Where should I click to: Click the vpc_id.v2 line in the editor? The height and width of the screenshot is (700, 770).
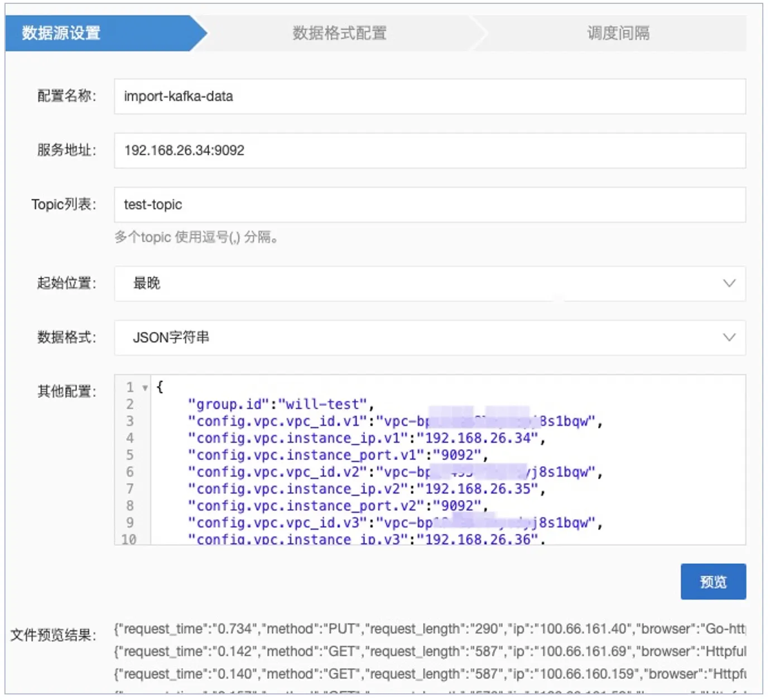[395, 472]
